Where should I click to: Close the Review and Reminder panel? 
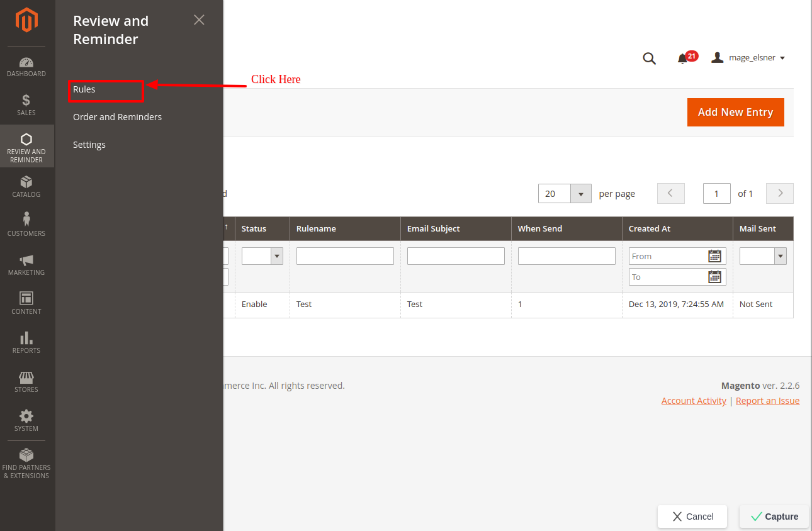199,20
